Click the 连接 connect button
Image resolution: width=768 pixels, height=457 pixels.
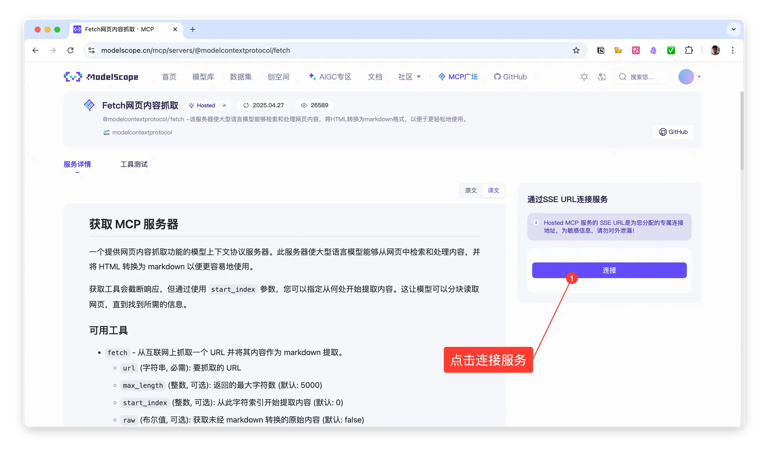coord(609,270)
